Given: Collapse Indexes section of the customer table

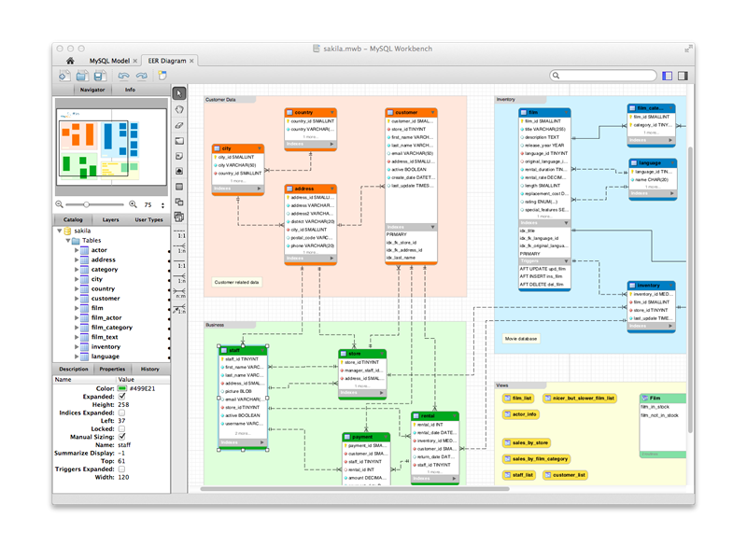Looking at the screenshot, I should pos(432,227).
